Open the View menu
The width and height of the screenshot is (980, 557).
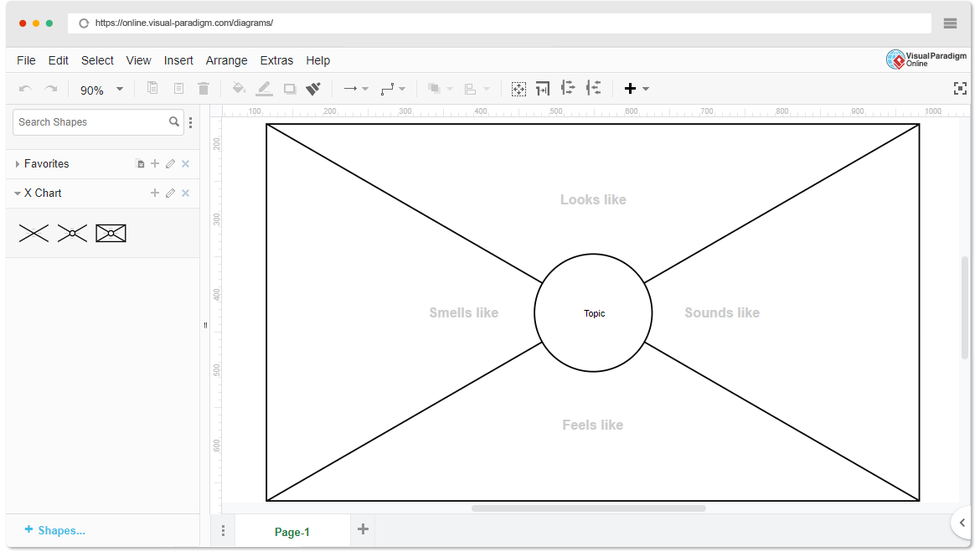click(x=139, y=60)
